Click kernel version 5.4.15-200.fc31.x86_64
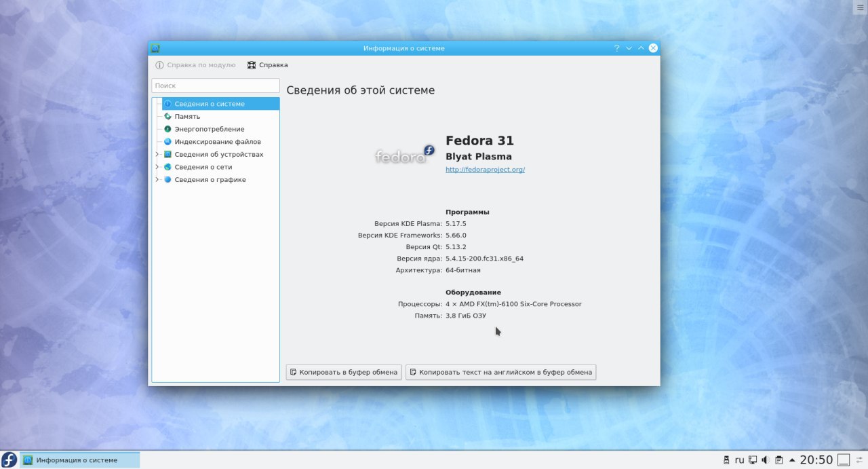Image resolution: width=868 pixels, height=469 pixels. tap(484, 259)
